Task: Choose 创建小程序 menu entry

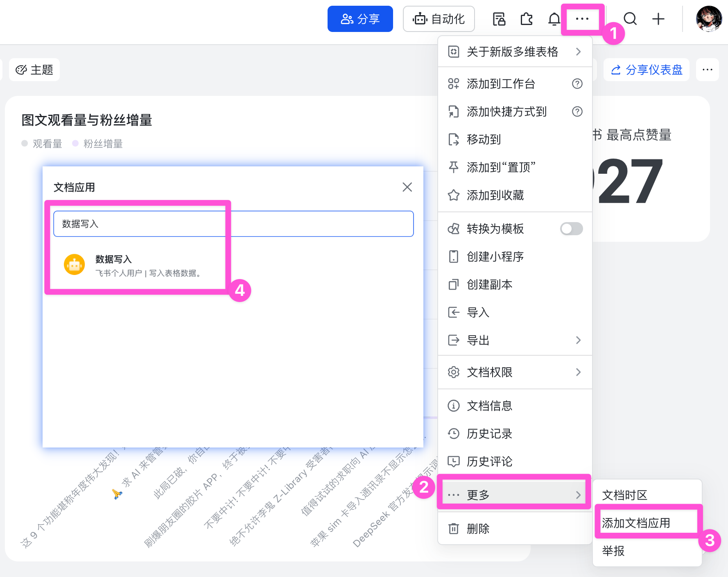Action: (515, 257)
